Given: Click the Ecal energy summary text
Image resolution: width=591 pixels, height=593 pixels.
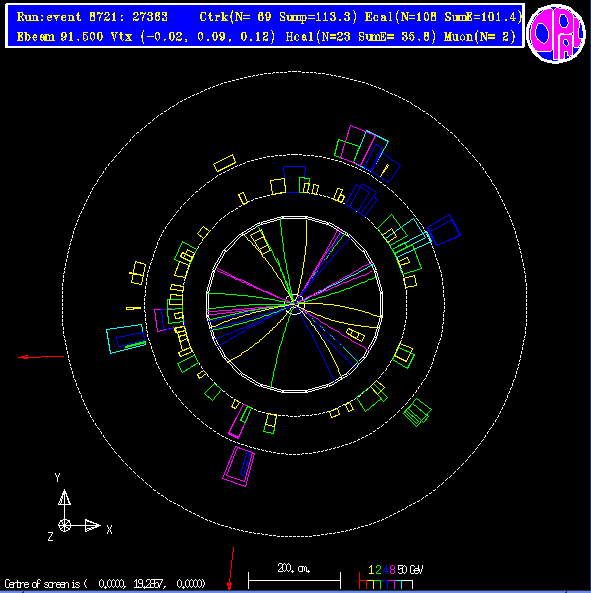Looking at the screenshot, I should (443, 17).
